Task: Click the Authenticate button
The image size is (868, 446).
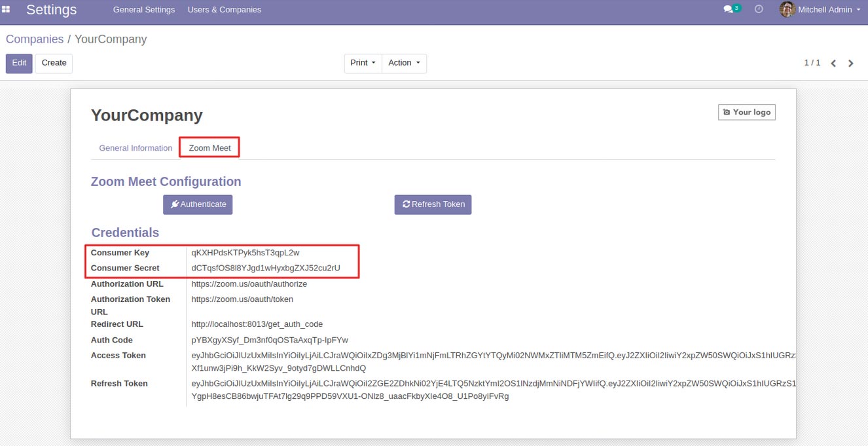Action: click(x=198, y=204)
